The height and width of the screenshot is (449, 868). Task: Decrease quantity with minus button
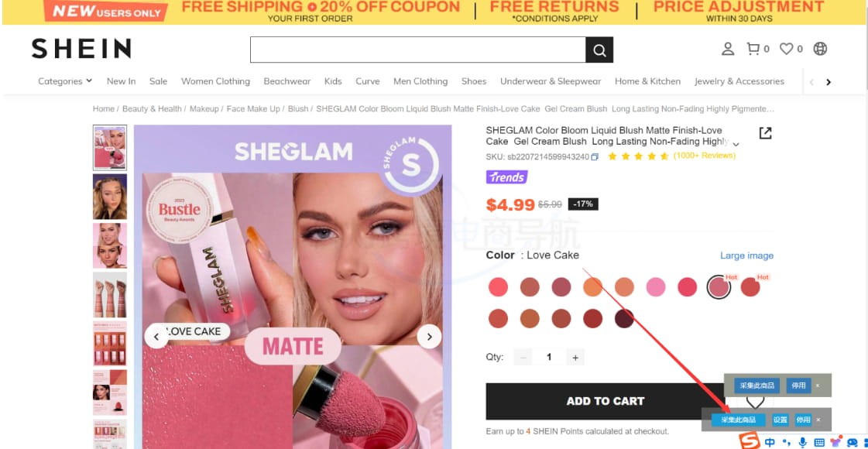(523, 358)
